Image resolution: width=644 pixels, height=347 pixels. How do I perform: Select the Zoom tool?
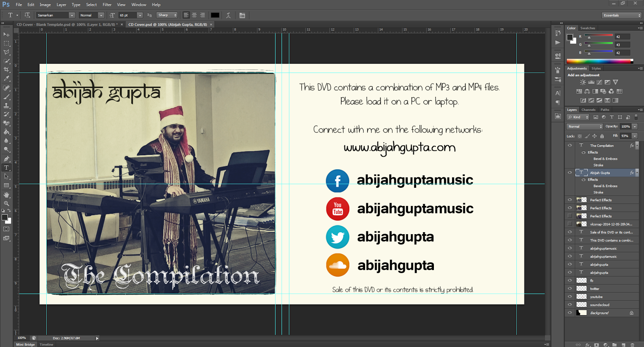(x=6, y=204)
